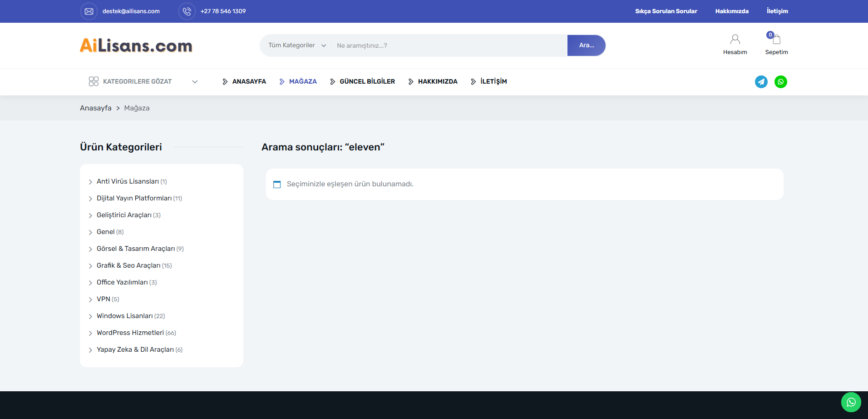Open the Hesabım account icon
868x419 pixels.
735,40
